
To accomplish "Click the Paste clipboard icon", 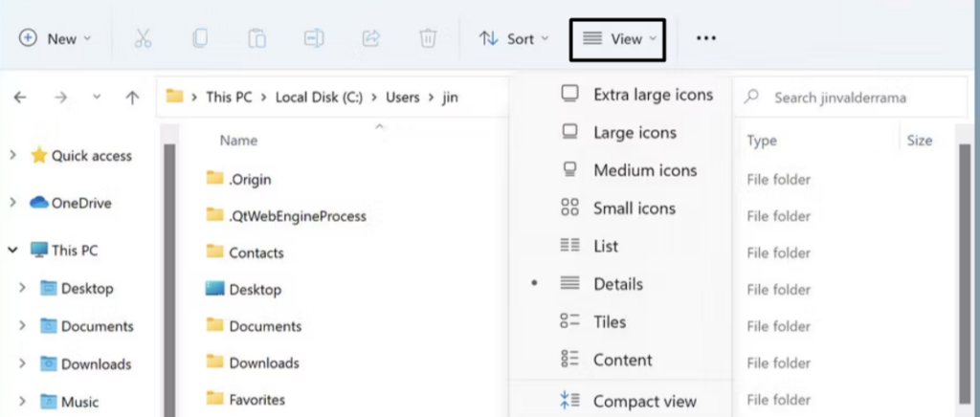I will pyautogui.click(x=256, y=38).
